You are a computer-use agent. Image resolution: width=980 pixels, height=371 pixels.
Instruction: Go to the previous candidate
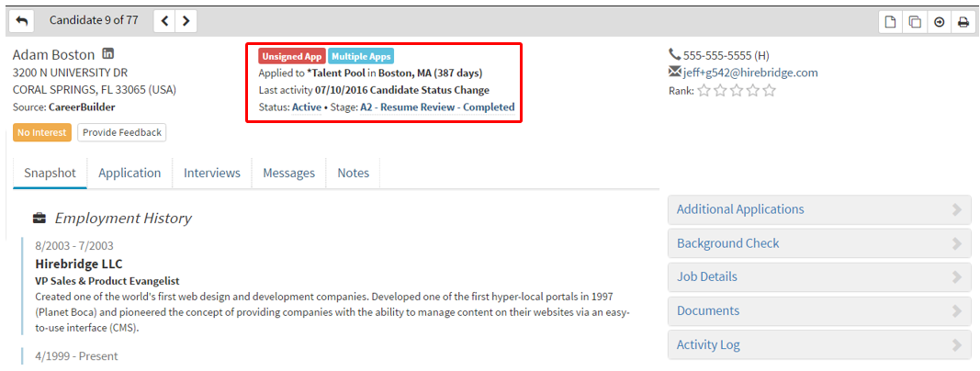click(164, 21)
